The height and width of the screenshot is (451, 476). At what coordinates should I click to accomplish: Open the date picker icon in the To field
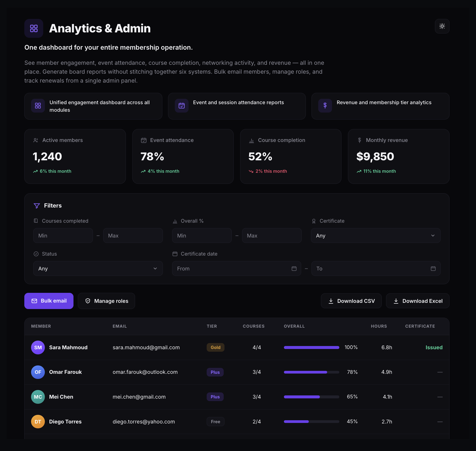coord(433,269)
